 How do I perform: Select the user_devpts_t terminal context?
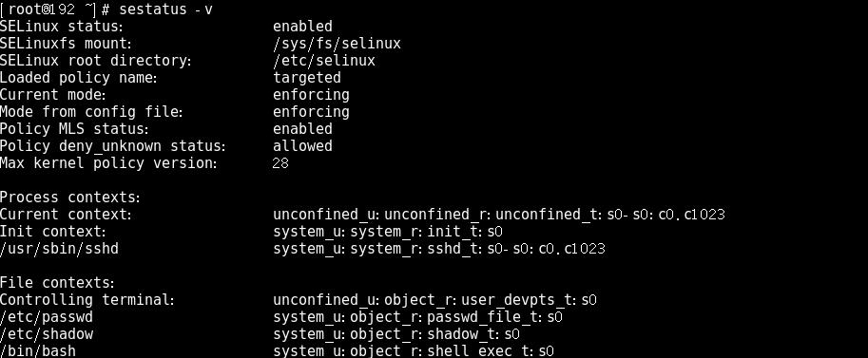pyautogui.click(x=434, y=300)
